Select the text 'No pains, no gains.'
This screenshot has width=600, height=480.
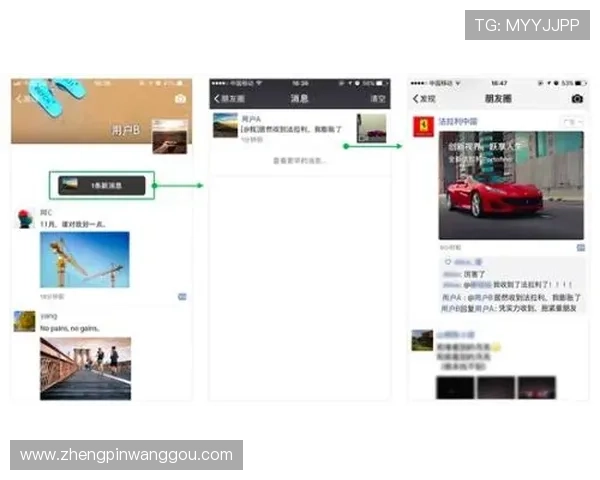click(70, 328)
